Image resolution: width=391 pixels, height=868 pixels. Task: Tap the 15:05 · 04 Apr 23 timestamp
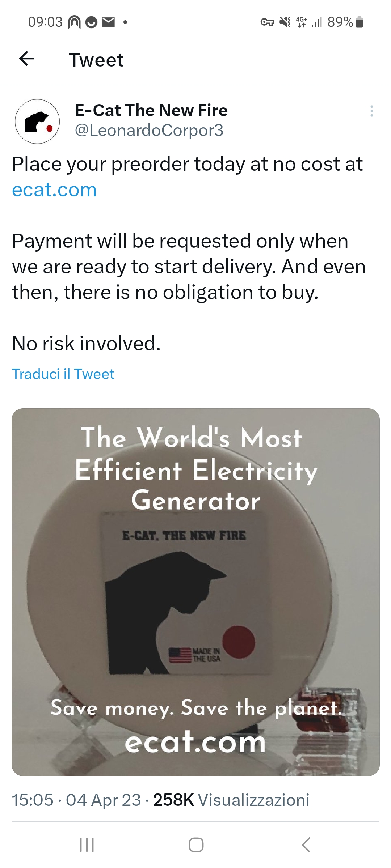pos(76,800)
